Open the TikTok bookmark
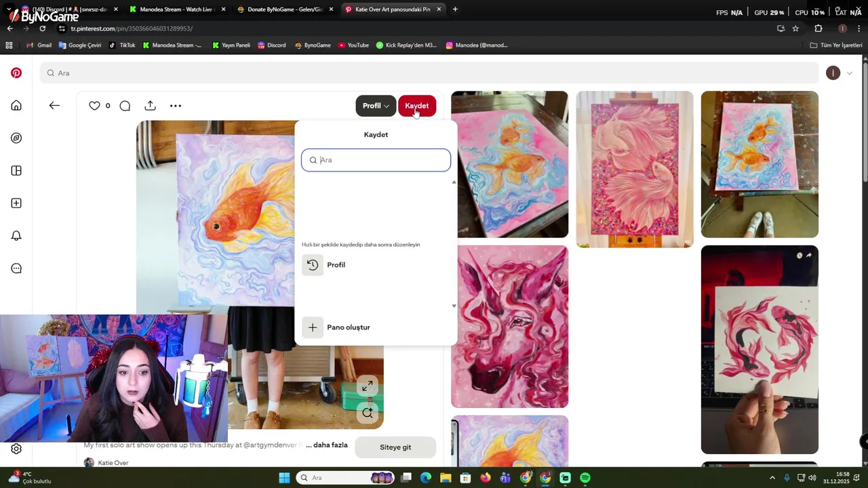This screenshot has width=868, height=488. coord(122,45)
